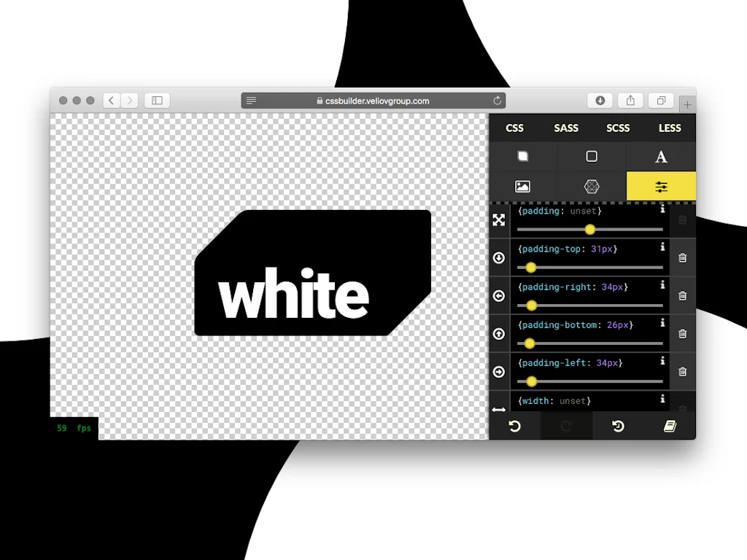Screen dimensions: 747x560
Task: Open revision history with the clock icon
Action: [618, 426]
